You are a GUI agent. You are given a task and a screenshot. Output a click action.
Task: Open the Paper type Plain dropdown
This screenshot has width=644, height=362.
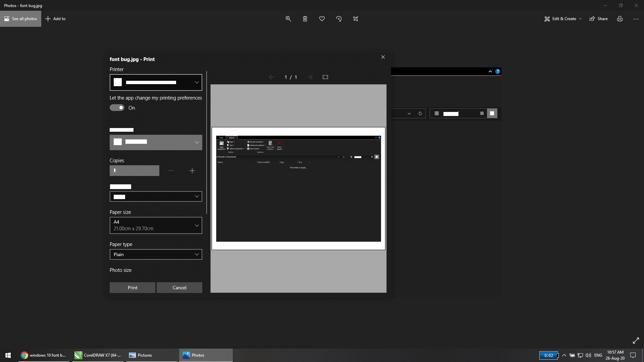pos(156,254)
